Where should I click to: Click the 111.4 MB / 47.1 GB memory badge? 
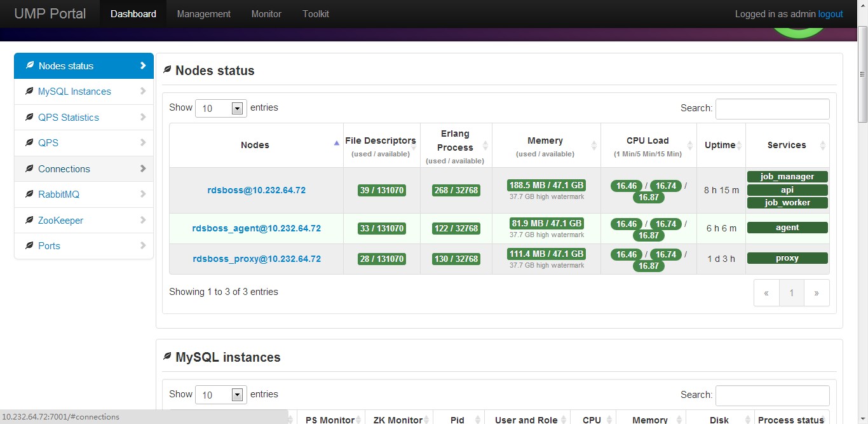[x=546, y=254]
